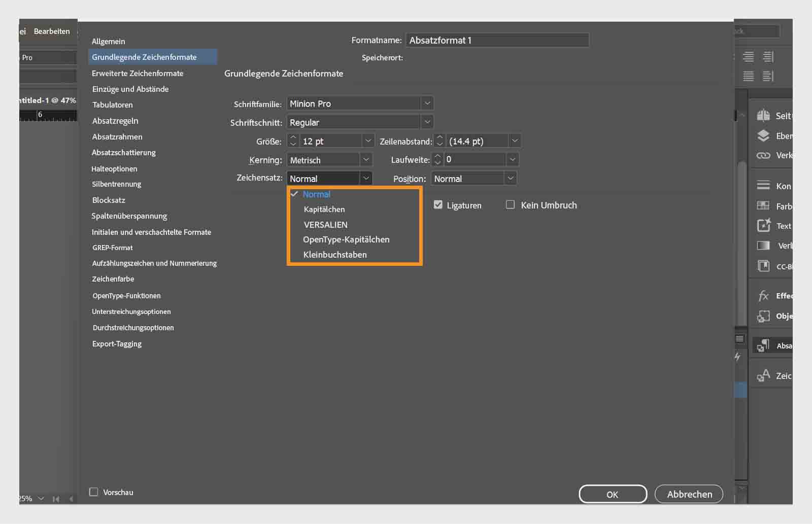The height and width of the screenshot is (524, 812).
Task: Enable the Kein Umbruch checkbox
Action: (x=510, y=205)
